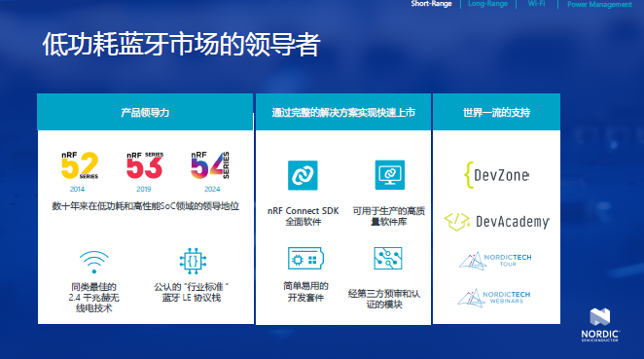Click the nRF52 Series logo
644x359 pixels.
click(80, 165)
